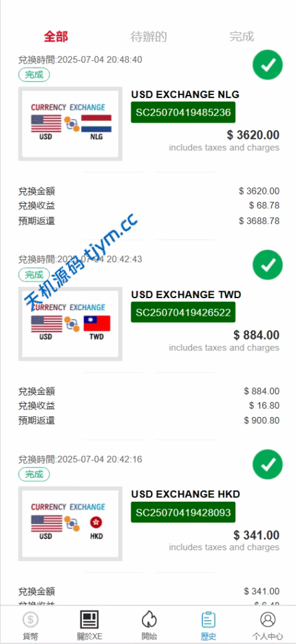Image resolution: width=296 pixels, height=644 pixels.
Task: Click order number SC25070419428093
Action: coord(183,512)
